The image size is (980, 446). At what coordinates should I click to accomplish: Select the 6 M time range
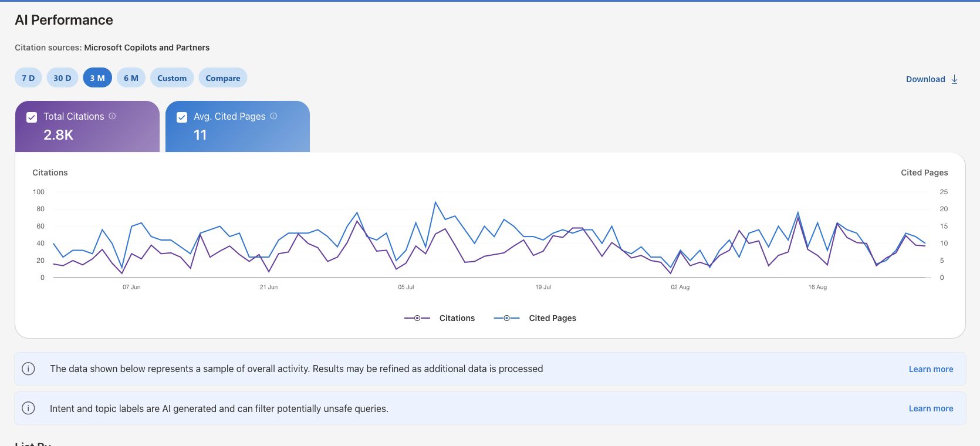(131, 78)
